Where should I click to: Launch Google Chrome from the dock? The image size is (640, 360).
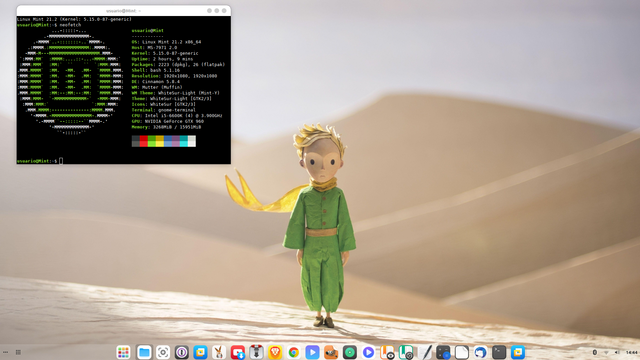click(293, 352)
